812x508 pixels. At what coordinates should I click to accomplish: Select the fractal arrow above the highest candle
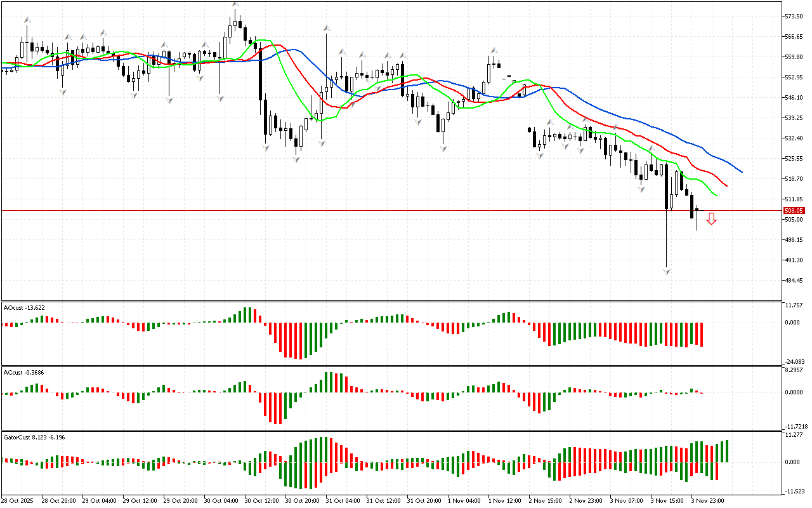click(x=235, y=4)
